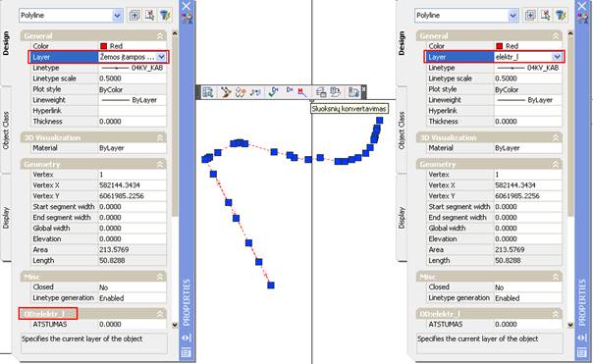Viewport: 593px width, 364px height.
Task: Collapse General section in right palette
Action: [x=556, y=36]
